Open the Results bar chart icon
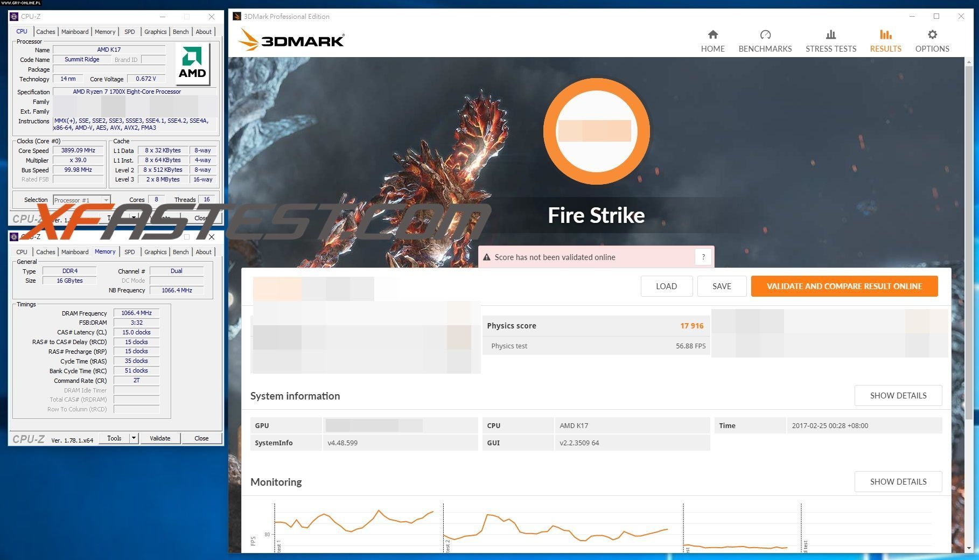 coord(885,35)
